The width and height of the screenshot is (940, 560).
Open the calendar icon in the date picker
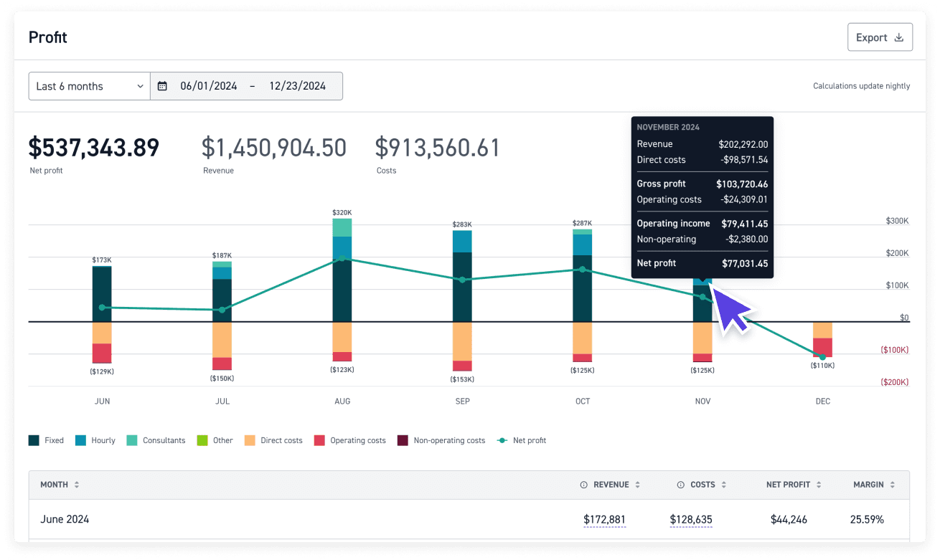pos(162,86)
